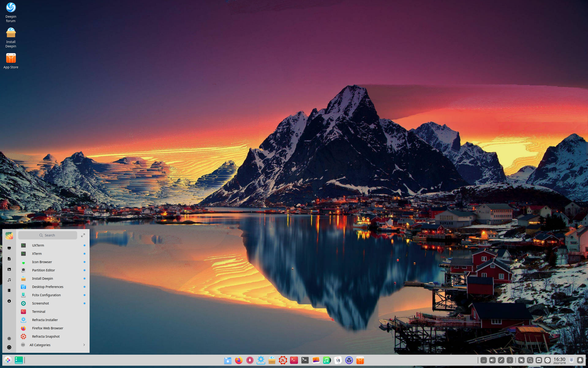Open the volume control in the tray
588x368 pixels.
492,360
